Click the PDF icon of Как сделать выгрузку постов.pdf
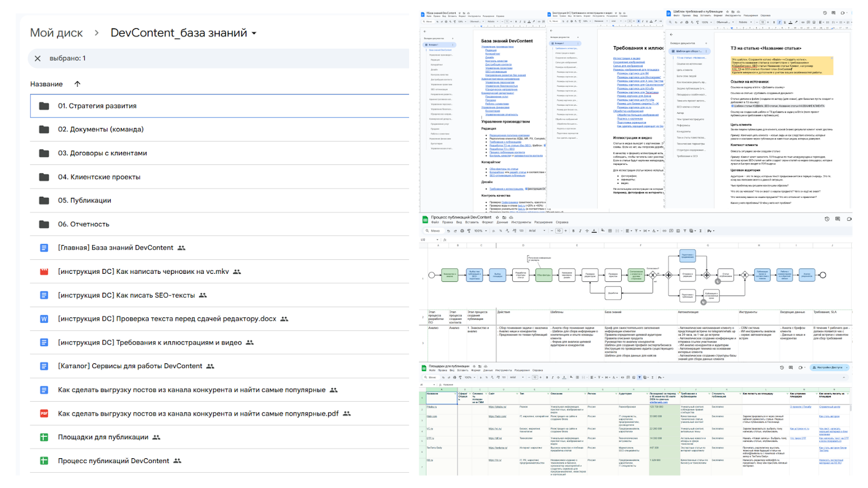This screenshot has width=868, height=488. click(x=44, y=414)
